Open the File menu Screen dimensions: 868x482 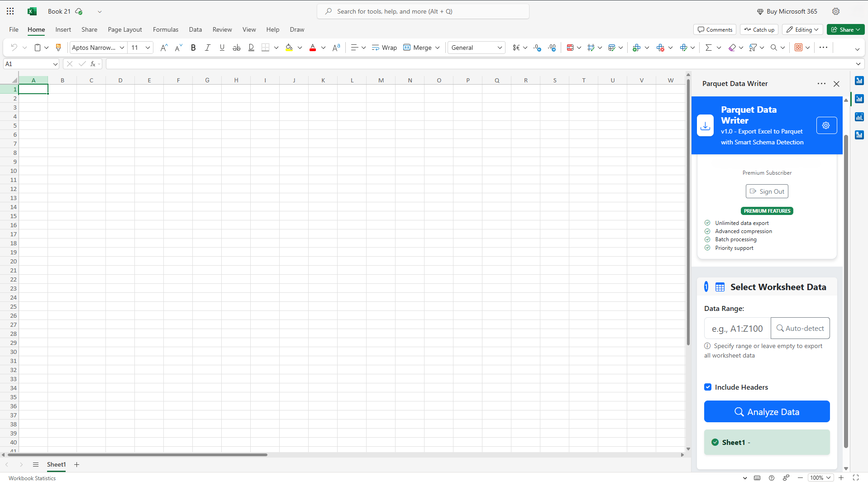pos(14,29)
